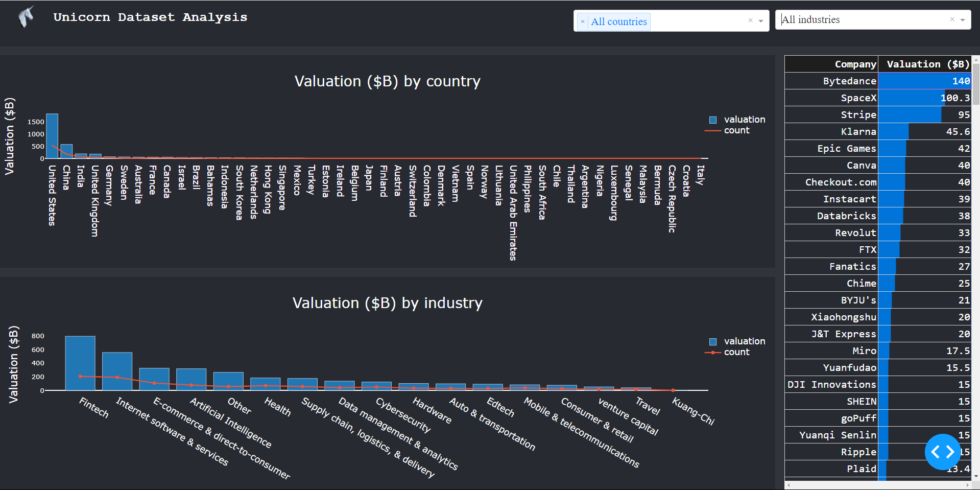Expand the industries dropdown arrow
980x490 pixels.
(963, 20)
